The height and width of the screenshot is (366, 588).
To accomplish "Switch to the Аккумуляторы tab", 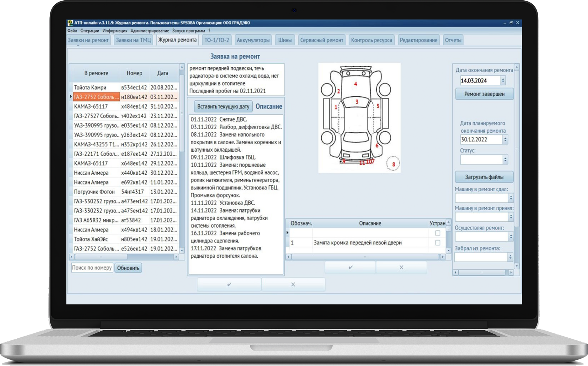I will pos(253,40).
